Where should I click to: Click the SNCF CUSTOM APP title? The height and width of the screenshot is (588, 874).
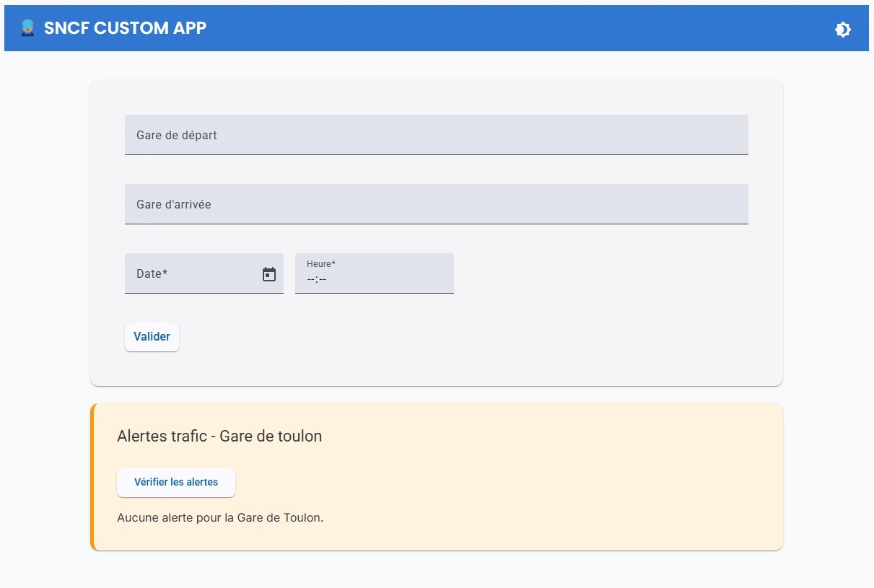click(x=125, y=28)
